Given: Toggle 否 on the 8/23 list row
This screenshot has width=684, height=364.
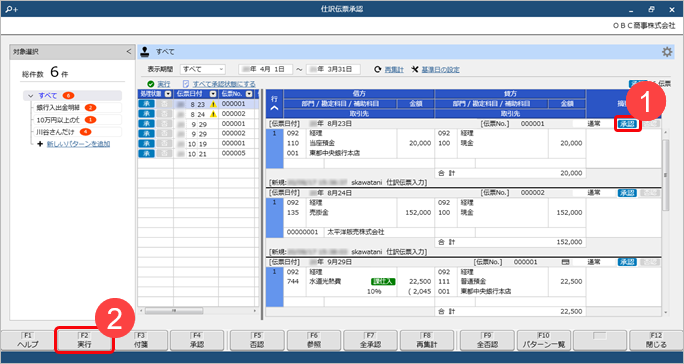Looking at the screenshot, I should [x=163, y=104].
